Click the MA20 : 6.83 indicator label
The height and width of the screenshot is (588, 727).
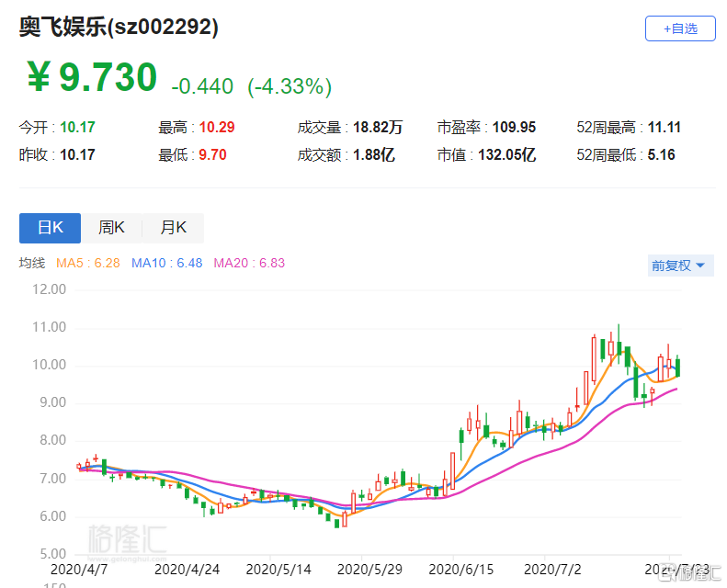click(x=249, y=263)
